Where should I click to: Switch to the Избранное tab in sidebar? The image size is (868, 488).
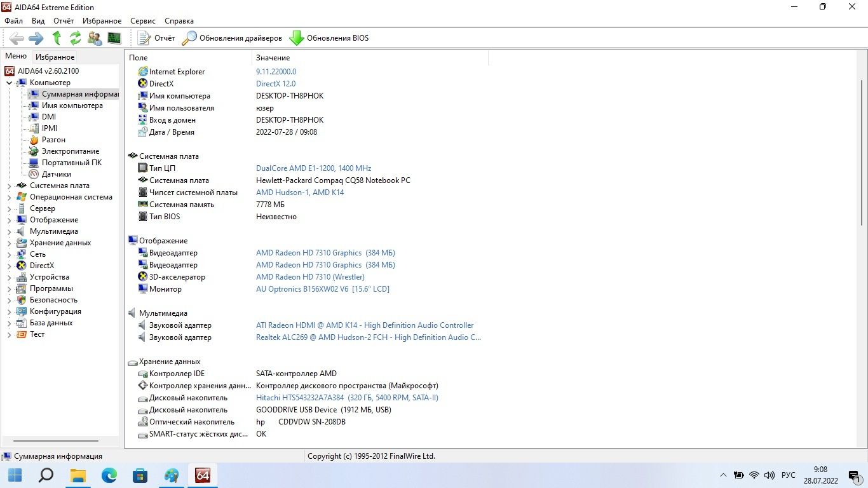[55, 57]
